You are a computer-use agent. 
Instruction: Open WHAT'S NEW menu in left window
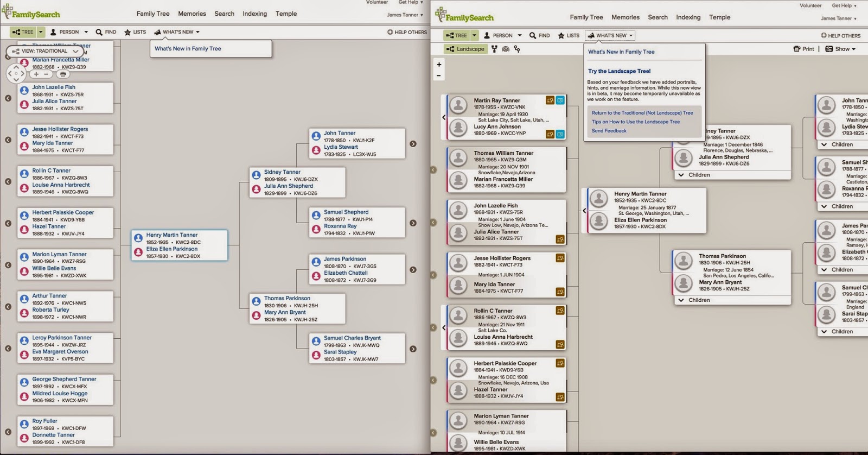pos(177,32)
